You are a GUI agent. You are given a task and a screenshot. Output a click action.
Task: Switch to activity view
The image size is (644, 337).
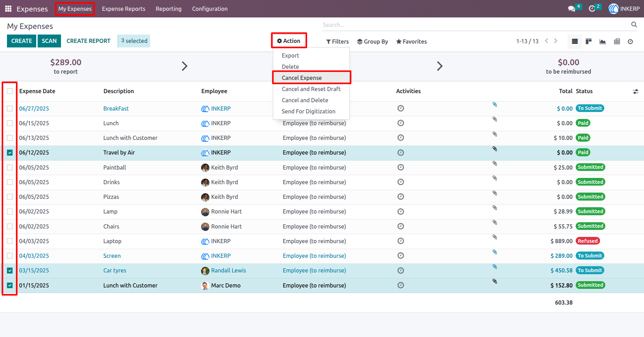pos(630,42)
